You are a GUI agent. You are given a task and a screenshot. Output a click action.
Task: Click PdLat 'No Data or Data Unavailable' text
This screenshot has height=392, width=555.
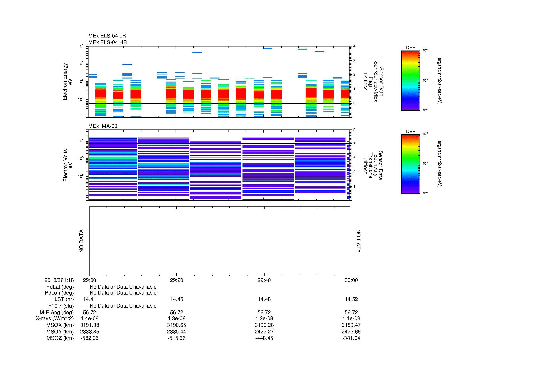pos(123,287)
